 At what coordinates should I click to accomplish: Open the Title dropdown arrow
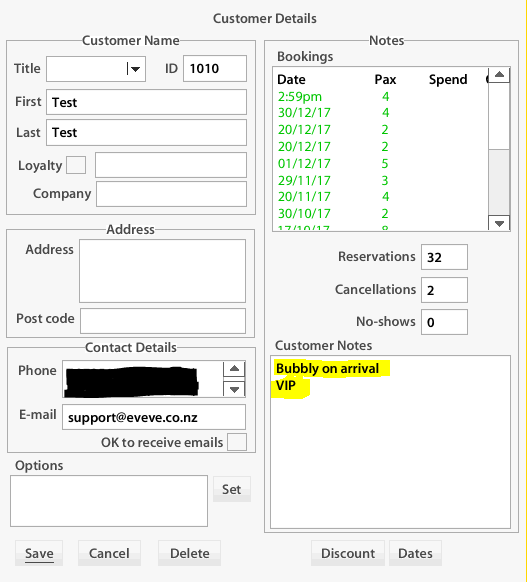(x=135, y=69)
